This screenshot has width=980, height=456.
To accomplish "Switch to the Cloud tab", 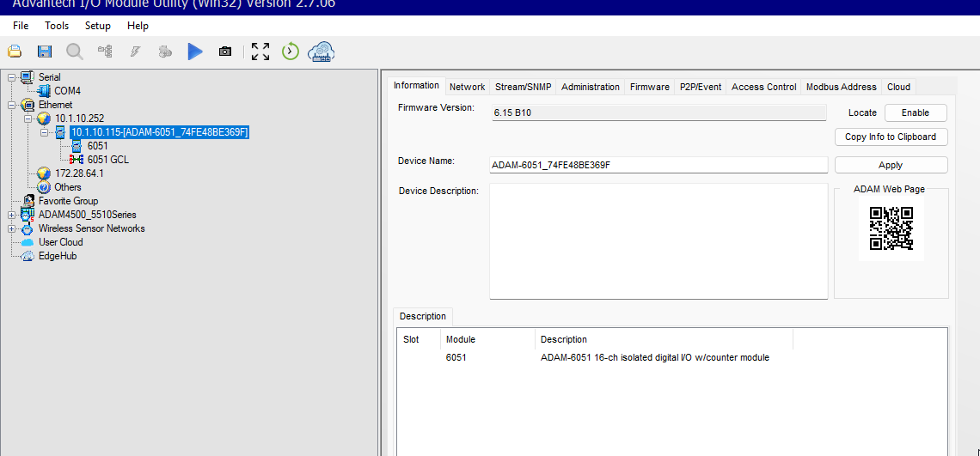I will [898, 87].
